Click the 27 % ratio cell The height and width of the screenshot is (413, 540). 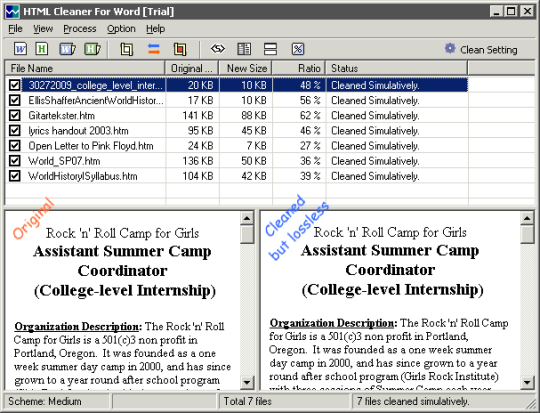tap(310, 146)
